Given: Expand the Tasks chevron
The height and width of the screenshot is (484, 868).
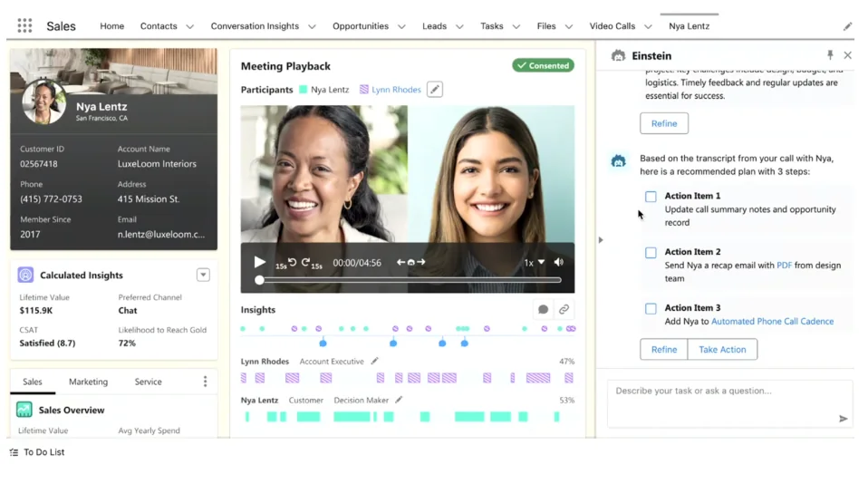Looking at the screenshot, I should [516, 26].
